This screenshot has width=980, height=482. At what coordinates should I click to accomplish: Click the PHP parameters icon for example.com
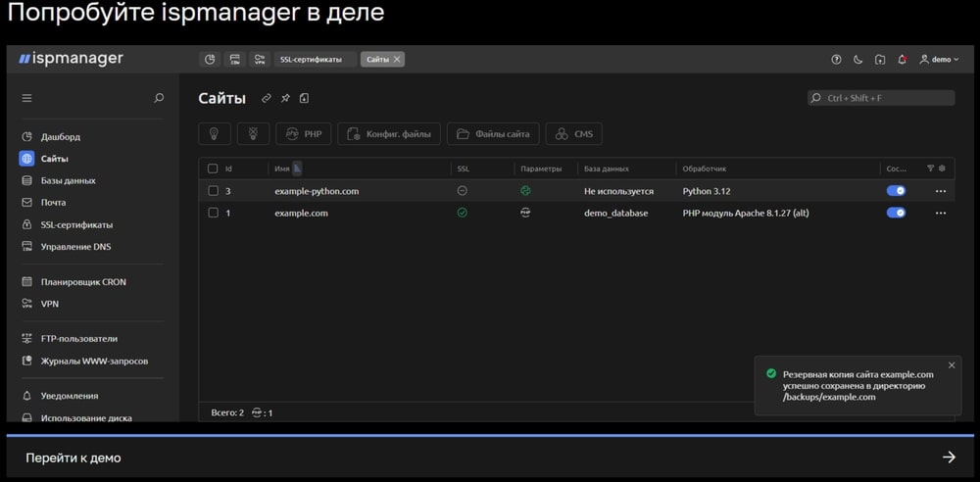click(525, 214)
